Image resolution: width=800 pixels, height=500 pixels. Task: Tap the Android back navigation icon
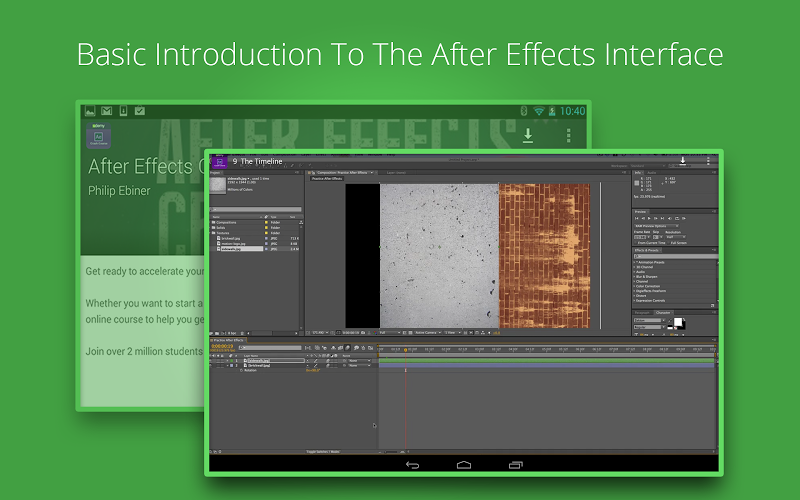pos(412,465)
